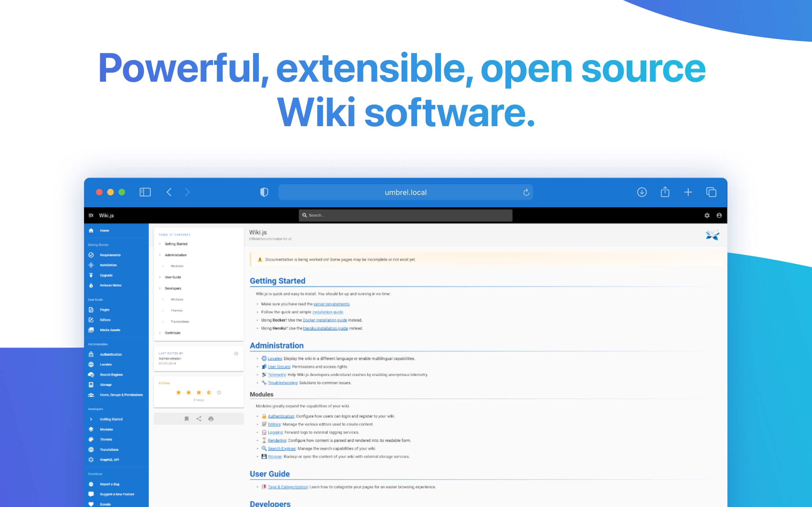The height and width of the screenshot is (507, 812).
Task: Follow the Docker installation guide link
Action: [x=325, y=320]
